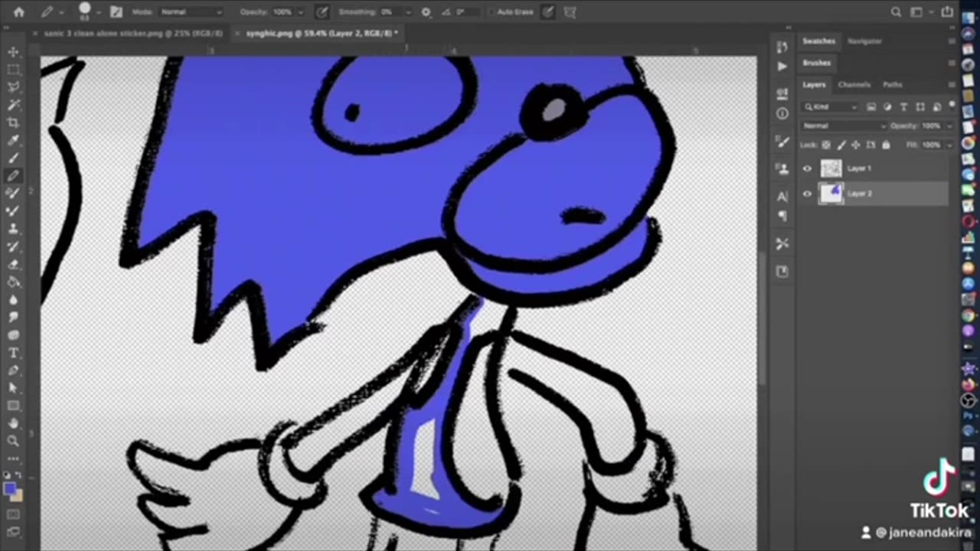The height and width of the screenshot is (551, 980).
Task: Open the Brush Settings panel toggle
Action: coord(116,12)
